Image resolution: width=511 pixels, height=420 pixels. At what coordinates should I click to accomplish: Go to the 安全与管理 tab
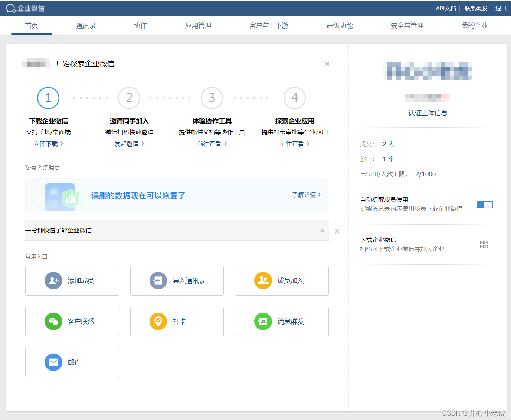407,25
